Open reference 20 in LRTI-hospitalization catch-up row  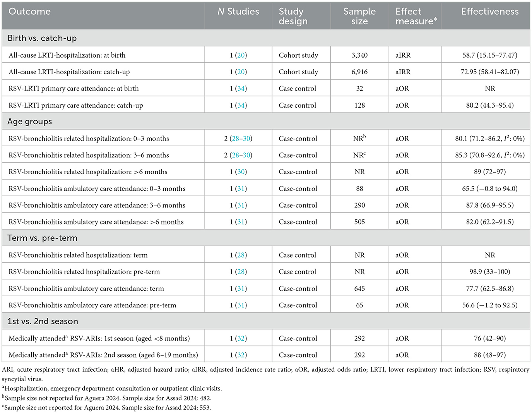coord(241,72)
